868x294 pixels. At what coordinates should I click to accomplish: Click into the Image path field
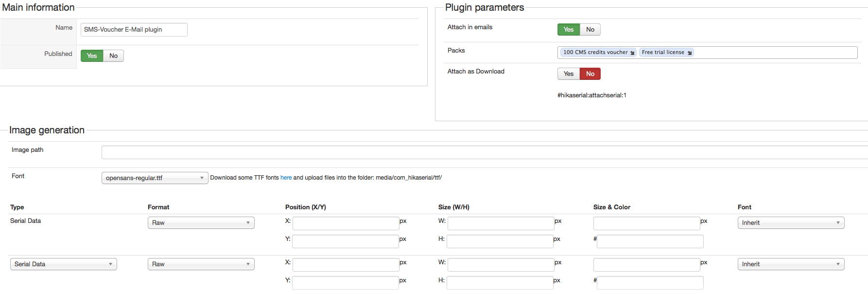click(484, 152)
